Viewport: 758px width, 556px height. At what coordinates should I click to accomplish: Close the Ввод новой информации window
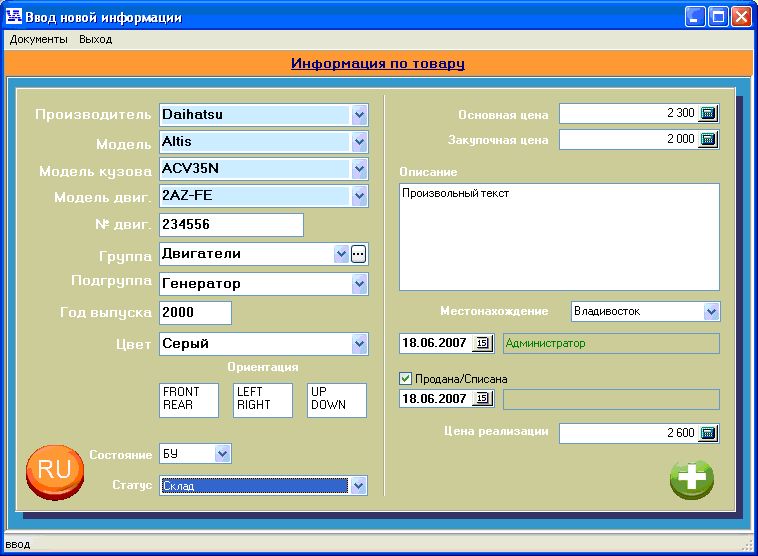tap(741, 17)
